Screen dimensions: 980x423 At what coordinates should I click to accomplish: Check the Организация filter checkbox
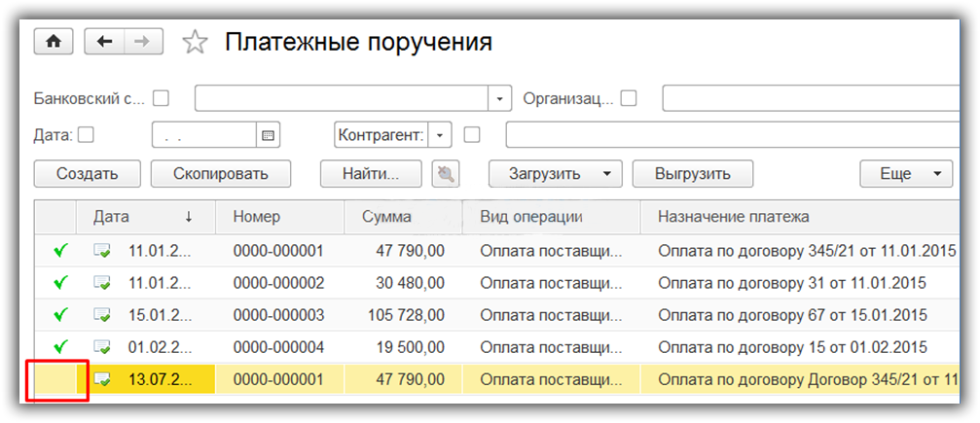(629, 98)
